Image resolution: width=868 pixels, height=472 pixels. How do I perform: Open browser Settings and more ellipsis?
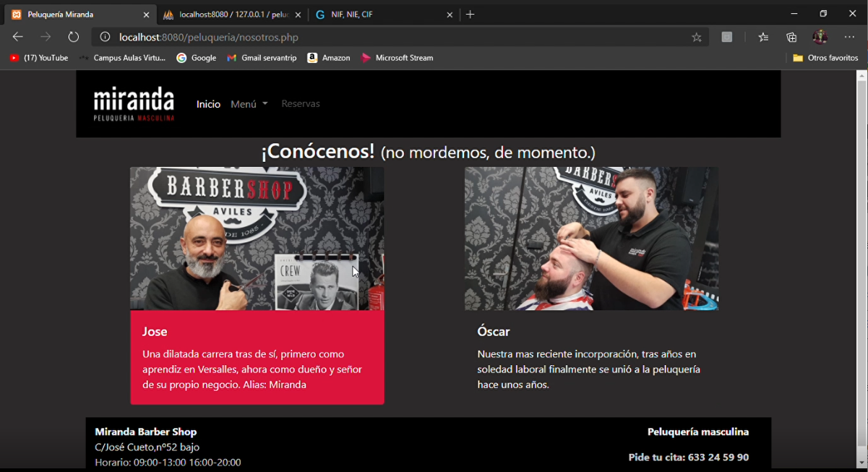click(849, 37)
